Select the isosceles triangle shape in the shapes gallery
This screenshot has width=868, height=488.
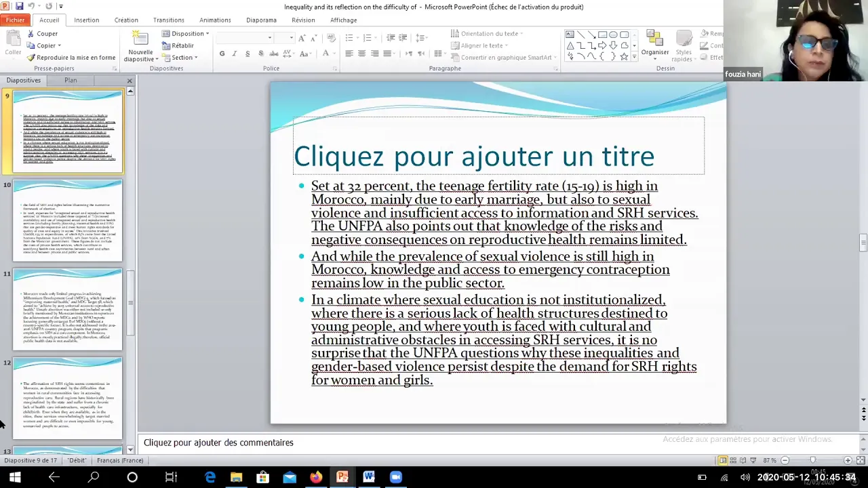coord(570,45)
